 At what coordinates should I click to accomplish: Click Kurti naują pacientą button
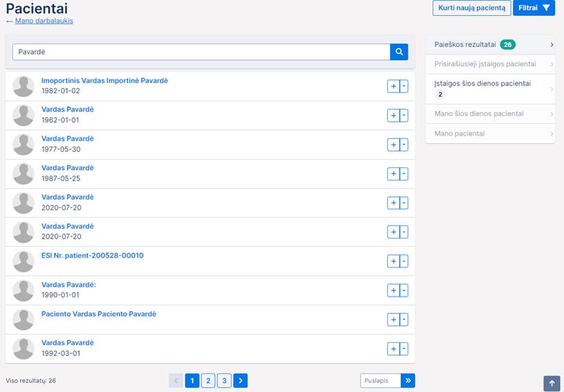471,8
